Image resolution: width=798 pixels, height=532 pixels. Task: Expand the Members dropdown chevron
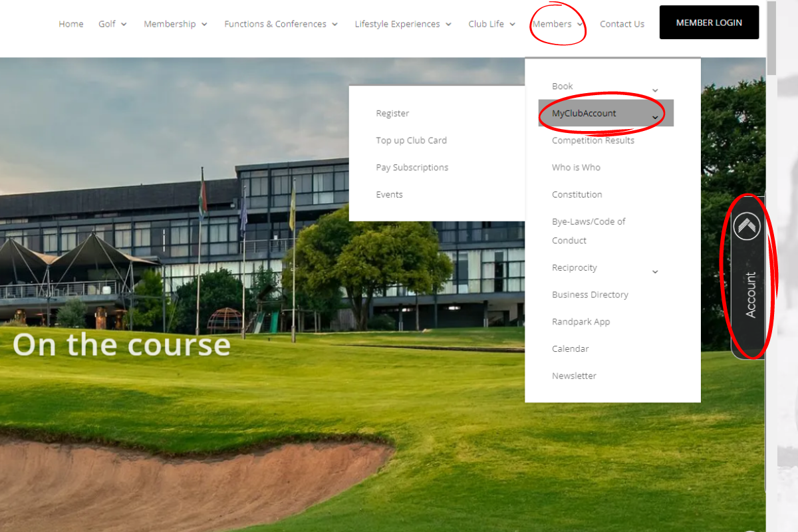[x=580, y=25]
